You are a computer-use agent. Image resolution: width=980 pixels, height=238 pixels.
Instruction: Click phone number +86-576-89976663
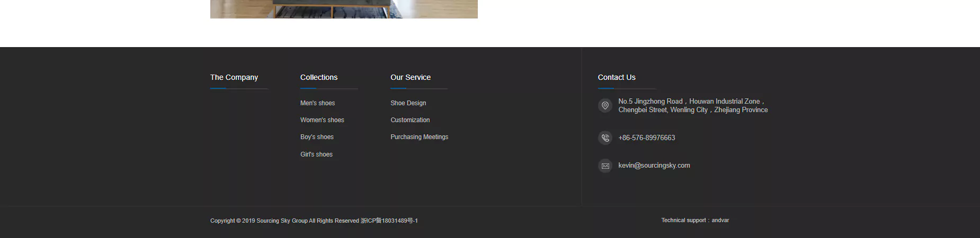(x=647, y=138)
